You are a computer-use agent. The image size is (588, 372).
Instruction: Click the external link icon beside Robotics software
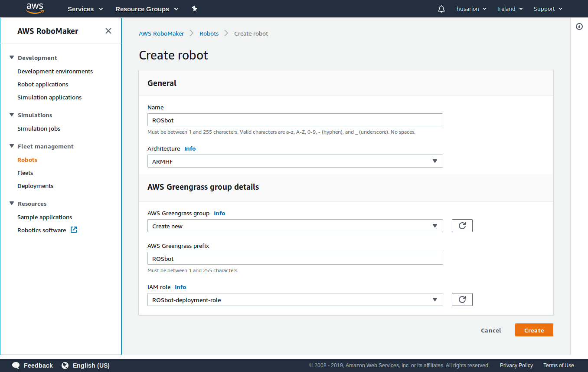(74, 230)
